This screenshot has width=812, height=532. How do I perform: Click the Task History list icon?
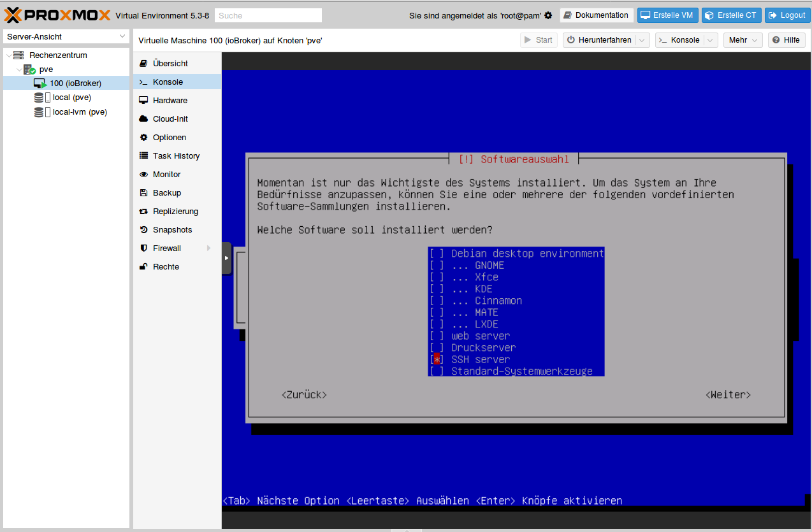click(143, 156)
